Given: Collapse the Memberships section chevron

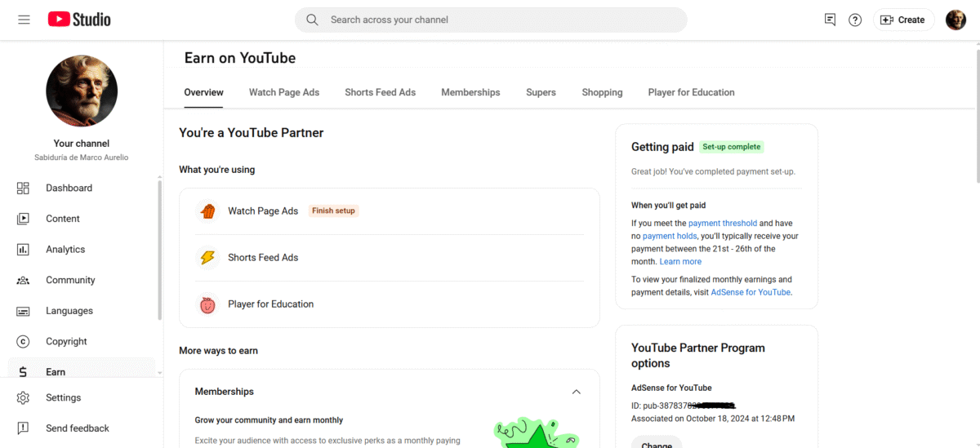Looking at the screenshot, I should (576, 392).
